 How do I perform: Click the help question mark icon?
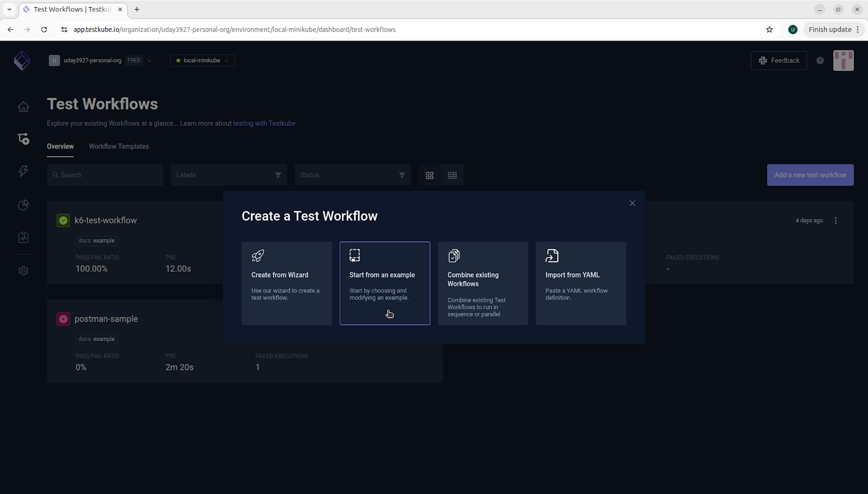[820, 61]
